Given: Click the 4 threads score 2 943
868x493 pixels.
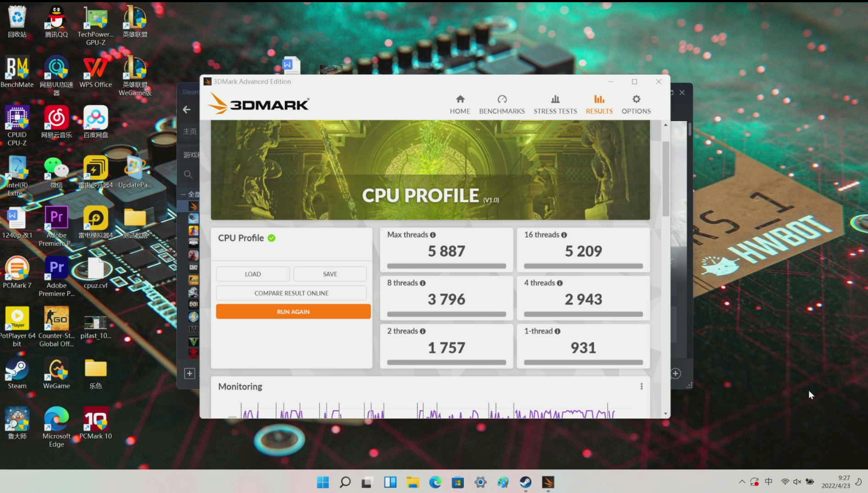Looking at the screenshot, I should click(583, 300).
